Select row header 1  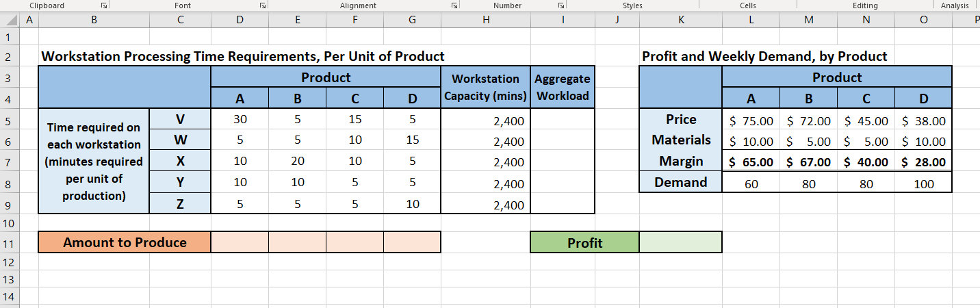[x=10, y=36]
